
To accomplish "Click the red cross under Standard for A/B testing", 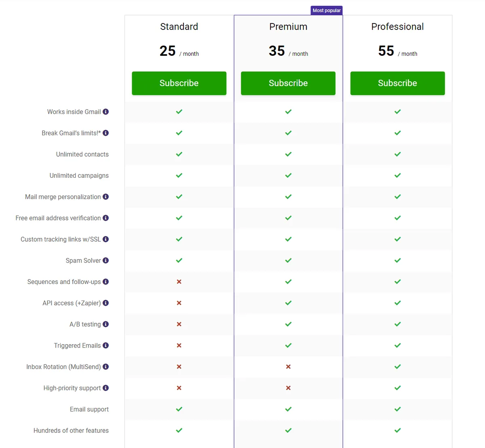I will [x=179, y=324].
